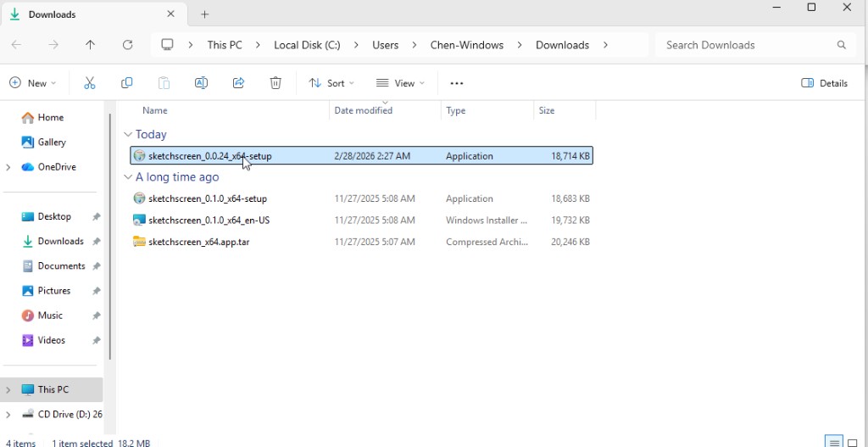The width and height of the screenshot is (868, 447).
Task: Maximize the File Explorer window
Action: click(811, 7)
